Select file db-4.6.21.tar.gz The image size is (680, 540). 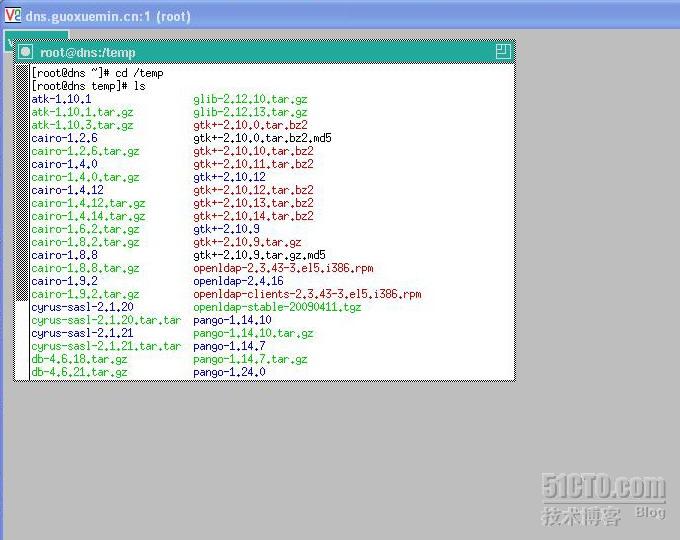[x=79, y=372]
